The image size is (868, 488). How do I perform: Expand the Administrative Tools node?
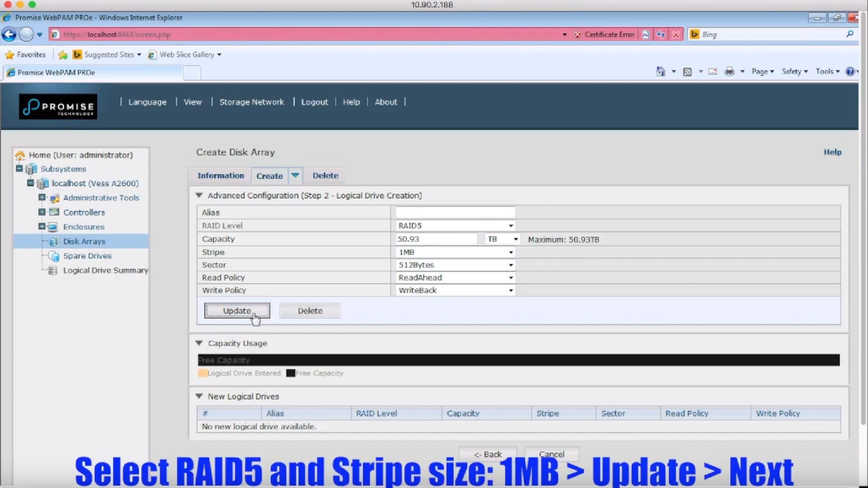coord(42,197)
